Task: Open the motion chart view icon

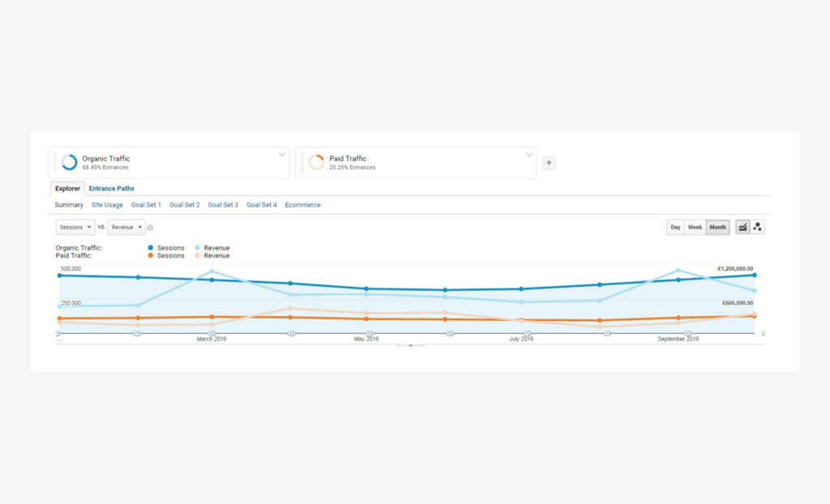Action: 758,227
